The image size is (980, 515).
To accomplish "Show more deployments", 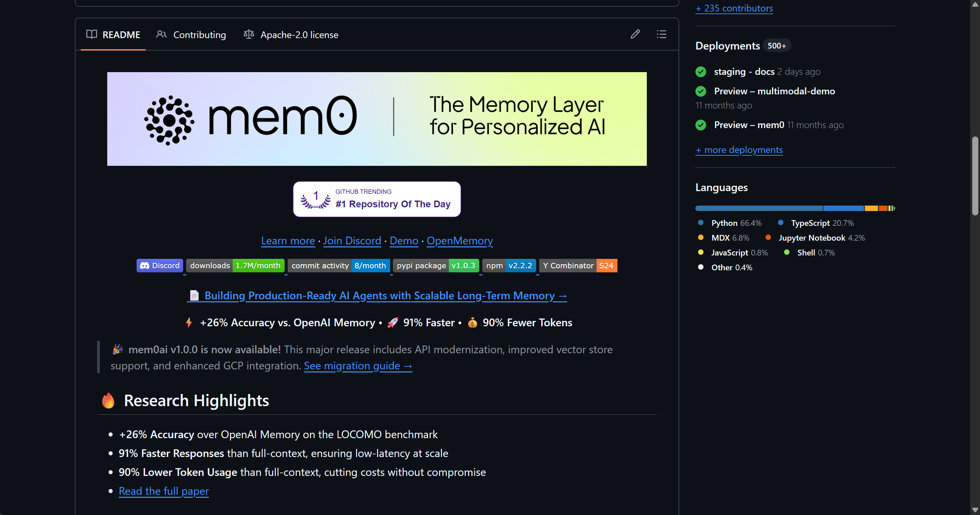I will pos(739,150).
